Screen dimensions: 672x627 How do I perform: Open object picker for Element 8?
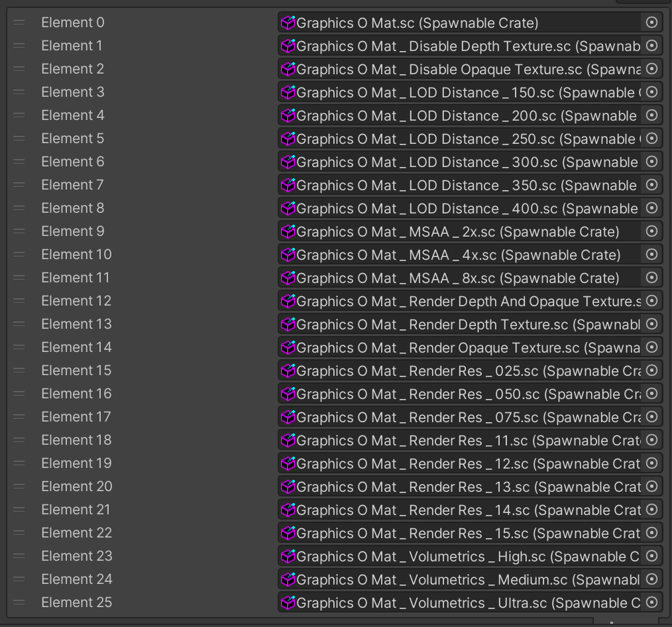651,208
